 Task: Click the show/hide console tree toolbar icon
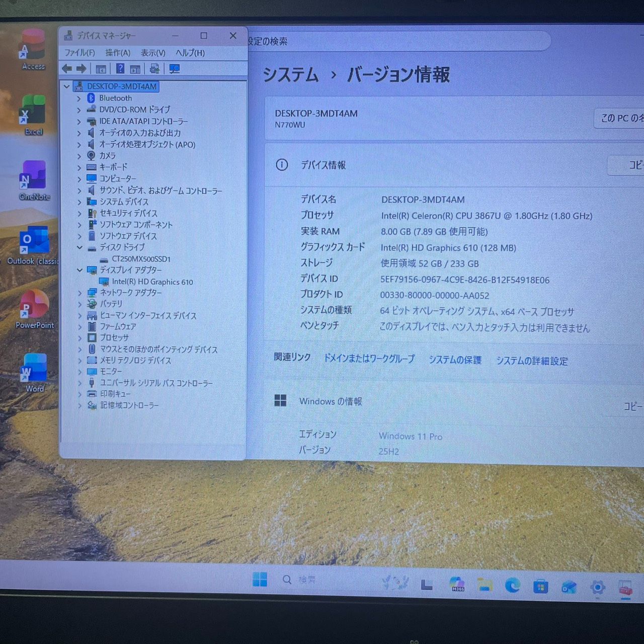click(101, 69)
